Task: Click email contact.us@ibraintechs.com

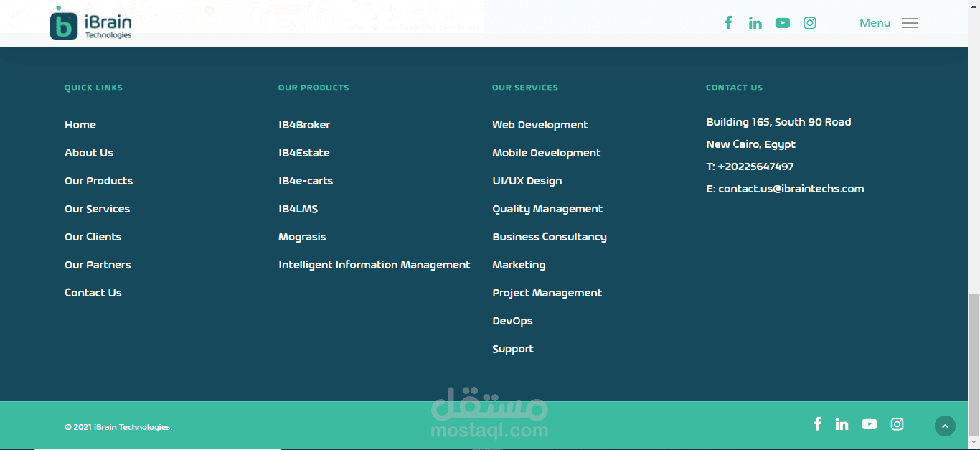Action: pos(791,189)
